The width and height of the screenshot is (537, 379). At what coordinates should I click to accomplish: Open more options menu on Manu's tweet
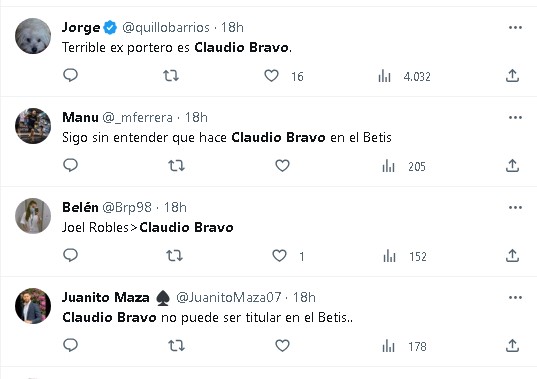(515, 117)
